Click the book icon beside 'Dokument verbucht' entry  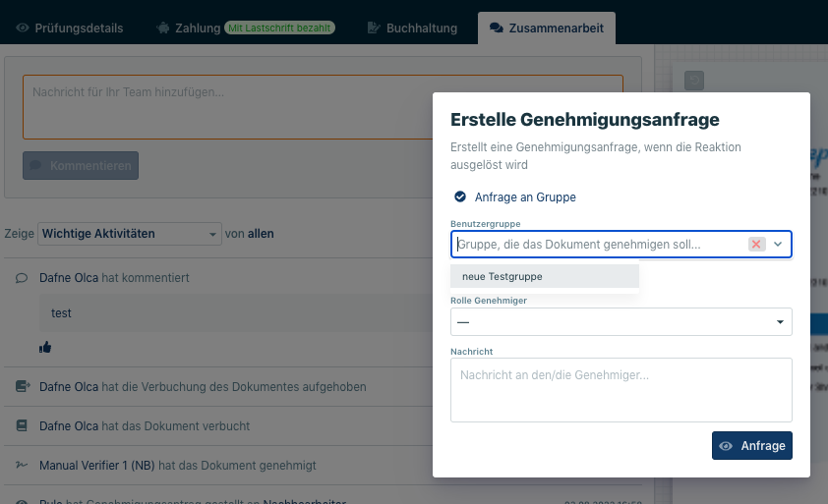[x=22, y=426]
